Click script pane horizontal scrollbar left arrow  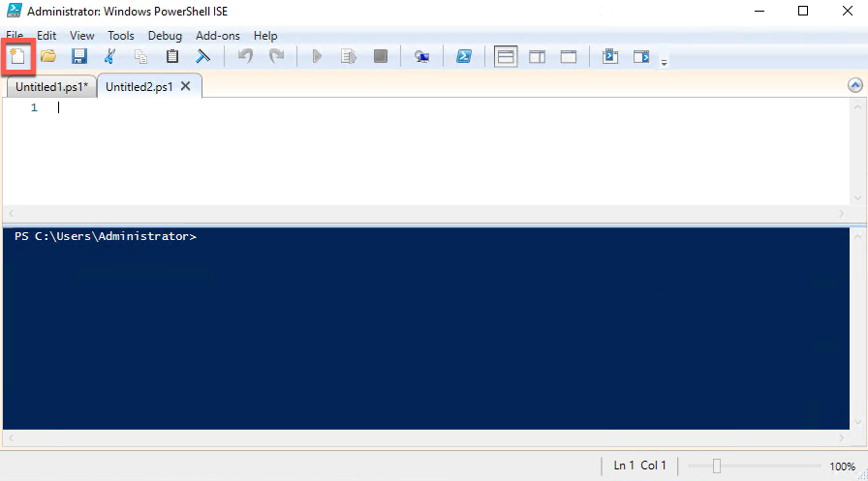coord(11,214)
